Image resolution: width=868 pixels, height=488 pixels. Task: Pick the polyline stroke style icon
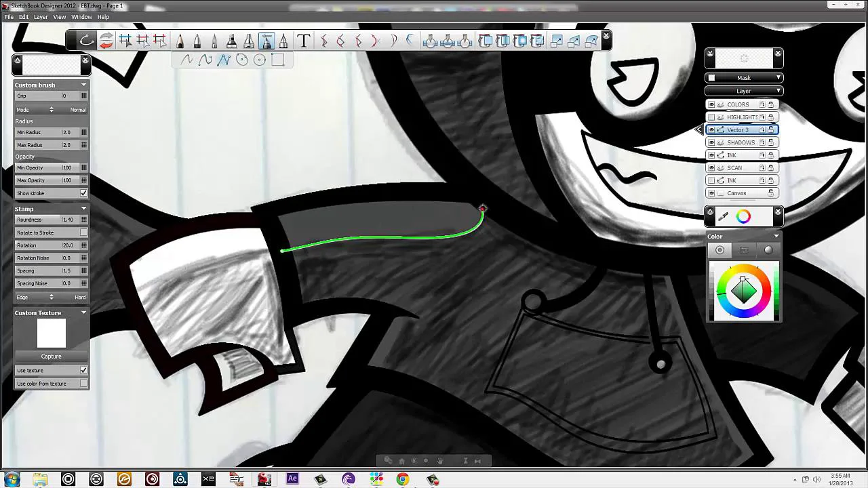(x=224, y=60)
